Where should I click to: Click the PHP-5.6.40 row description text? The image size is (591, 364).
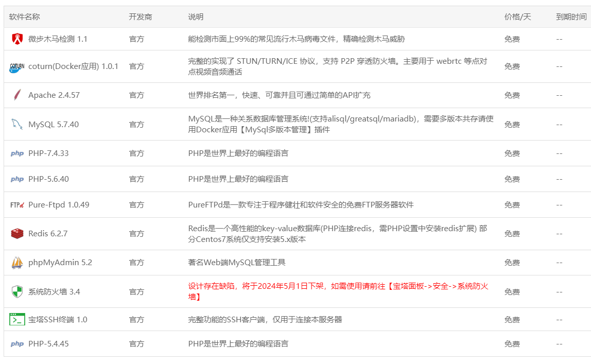pos(238,179)
